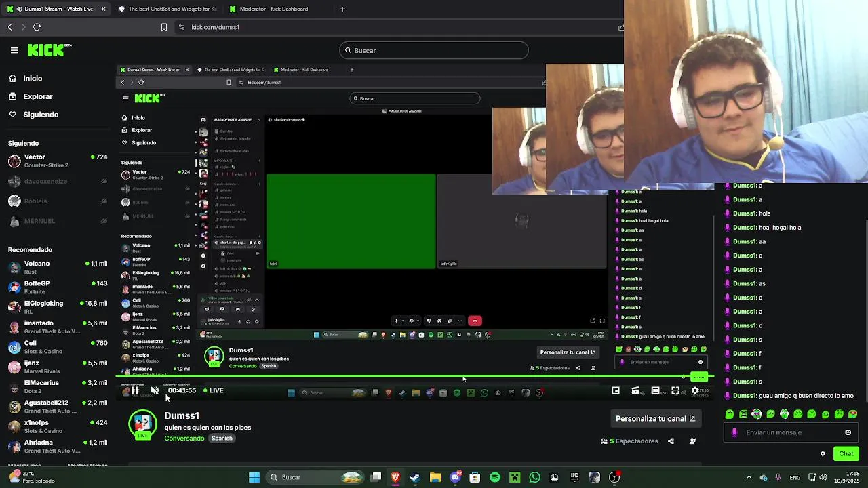Open emoji picker in chat box
868x488 pixels.
(x=848, y=432)
